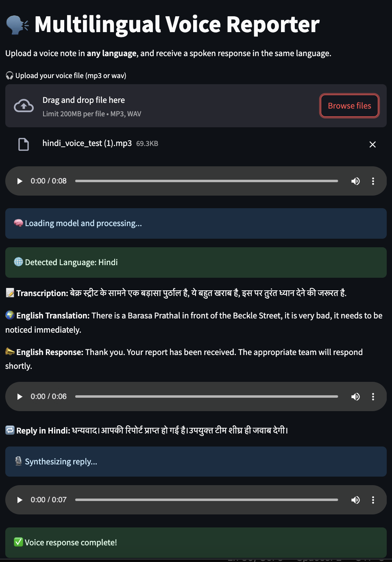Seek in the 0:06 audio progress bar
This screenshot has height=562, width=392.
coord(207,396)
